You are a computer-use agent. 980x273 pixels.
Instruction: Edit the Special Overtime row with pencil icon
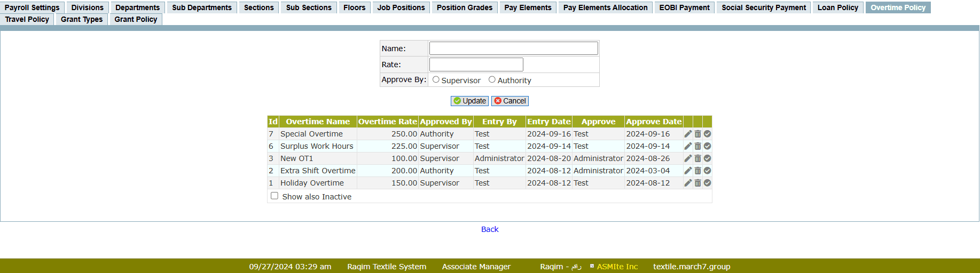click(688, 134)
